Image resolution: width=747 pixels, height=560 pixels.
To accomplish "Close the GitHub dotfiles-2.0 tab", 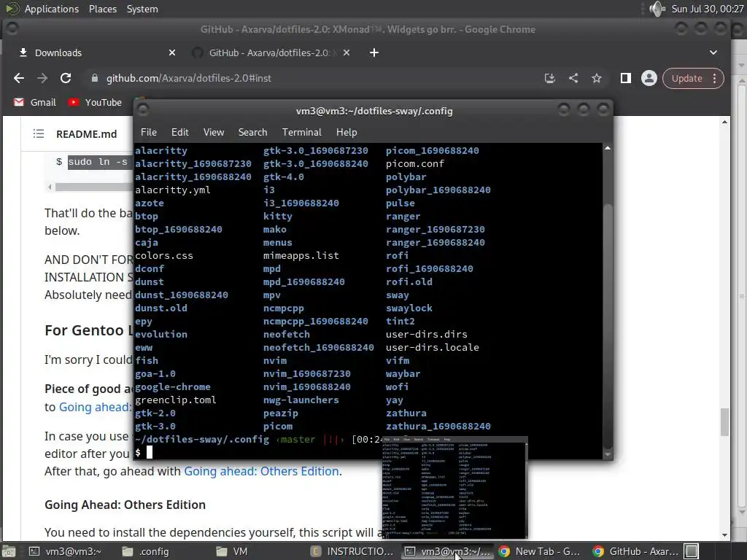I will [347, 52].
